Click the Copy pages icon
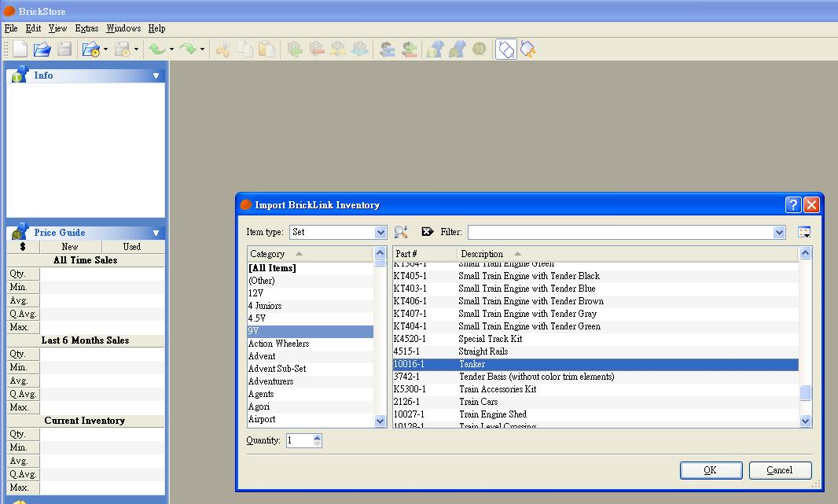Image resolution: width=838 pixels, height=504 pixels. tap(244, 50)
